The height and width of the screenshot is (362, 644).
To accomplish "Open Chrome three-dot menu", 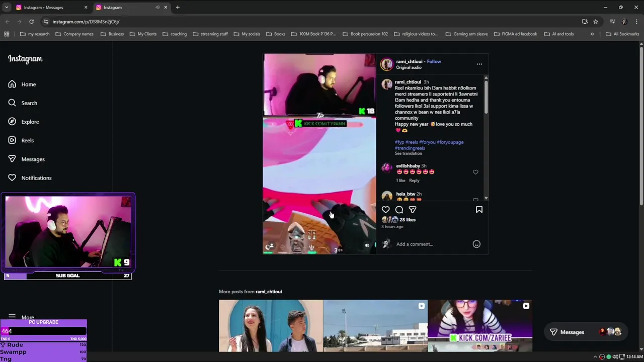I will tap(636, 22).
